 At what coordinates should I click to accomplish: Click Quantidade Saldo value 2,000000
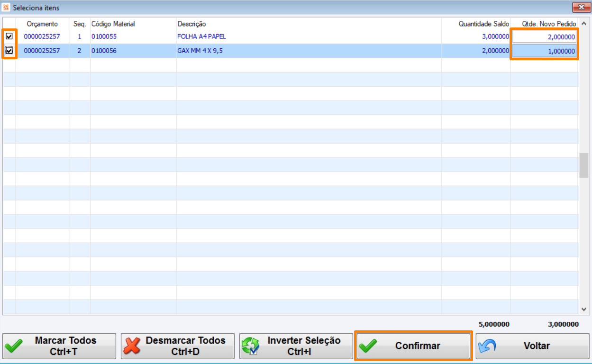(x=496, y=51)
